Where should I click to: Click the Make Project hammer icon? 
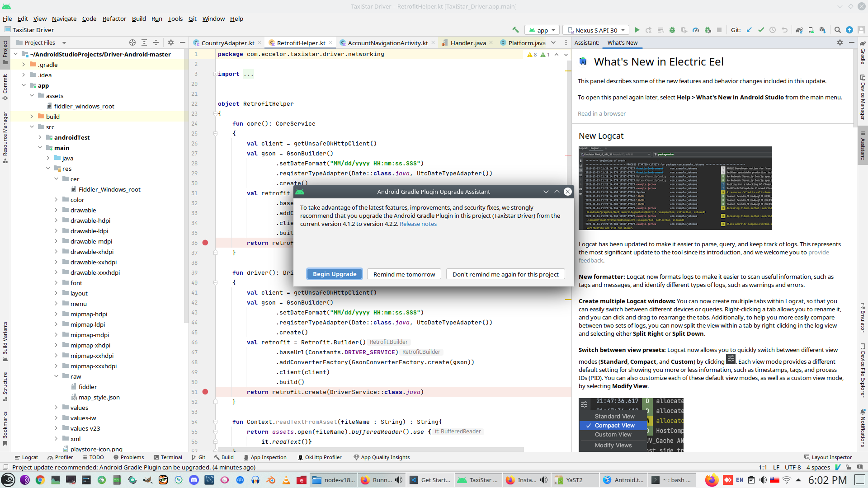tap(515, 30)
